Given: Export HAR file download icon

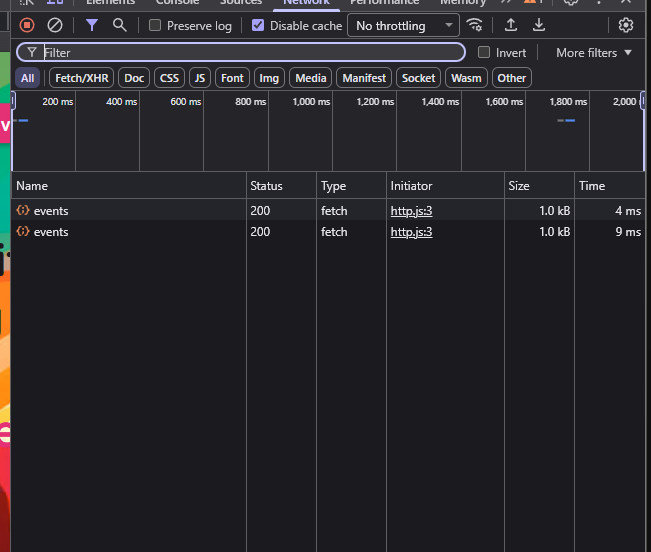Looking at the screenshot, I should [539, 25].
